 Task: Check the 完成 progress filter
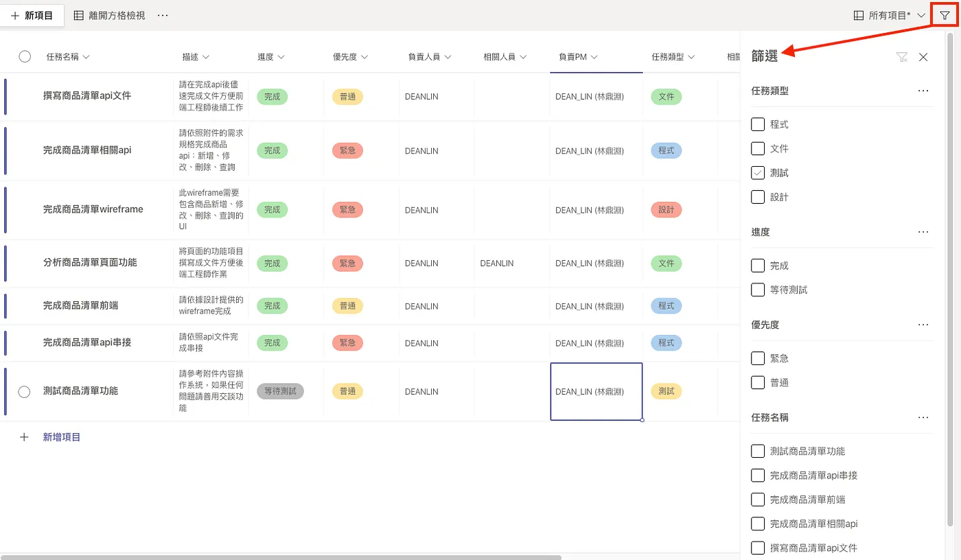tap(758, 266)
